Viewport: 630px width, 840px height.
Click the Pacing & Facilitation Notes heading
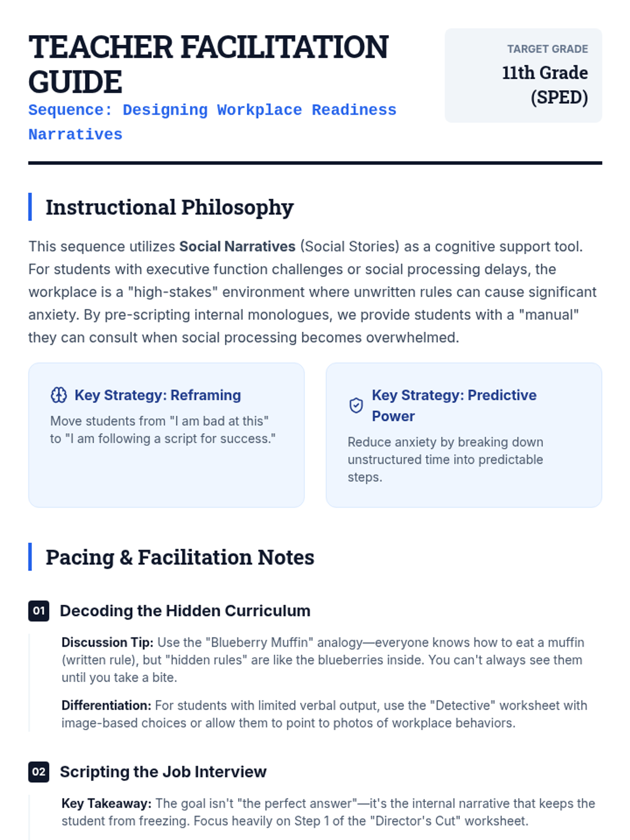click(180, 557)
